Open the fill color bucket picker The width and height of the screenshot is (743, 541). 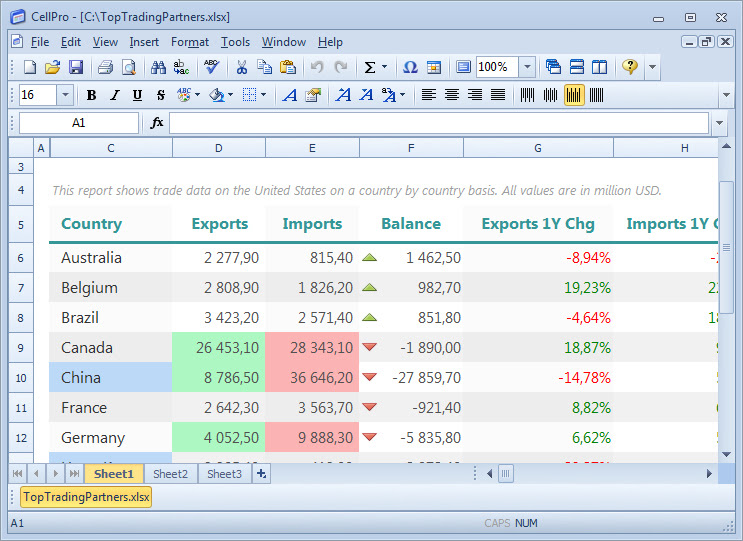(x=217, y=95)
